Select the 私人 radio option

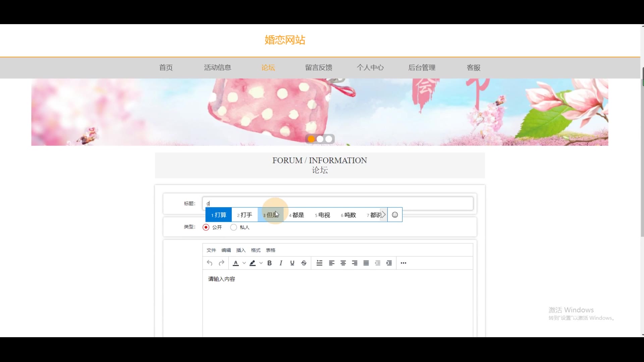point(233,227)
